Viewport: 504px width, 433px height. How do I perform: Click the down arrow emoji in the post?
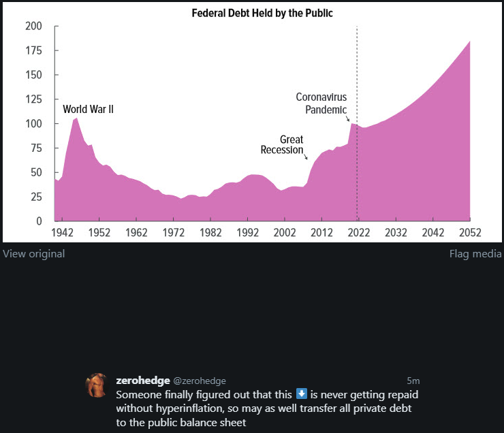click(x=302, y=394)
